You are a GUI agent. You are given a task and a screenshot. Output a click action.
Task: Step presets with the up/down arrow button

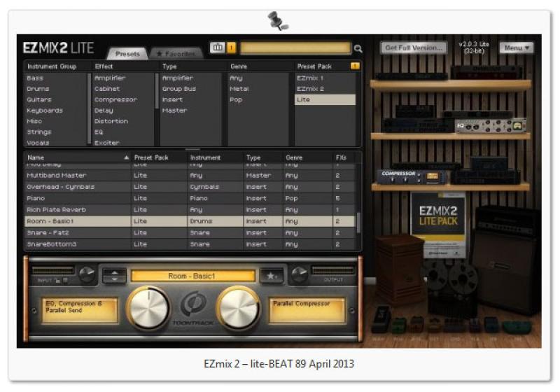pos(115,276)
